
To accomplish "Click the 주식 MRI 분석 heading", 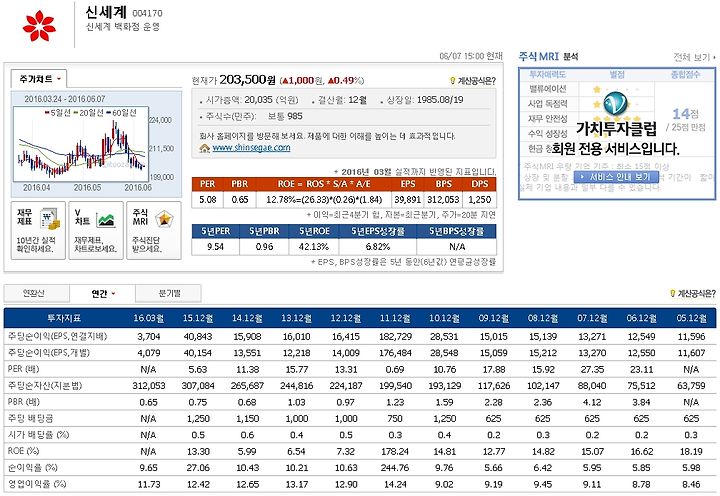I will click(x=548, y=56).
